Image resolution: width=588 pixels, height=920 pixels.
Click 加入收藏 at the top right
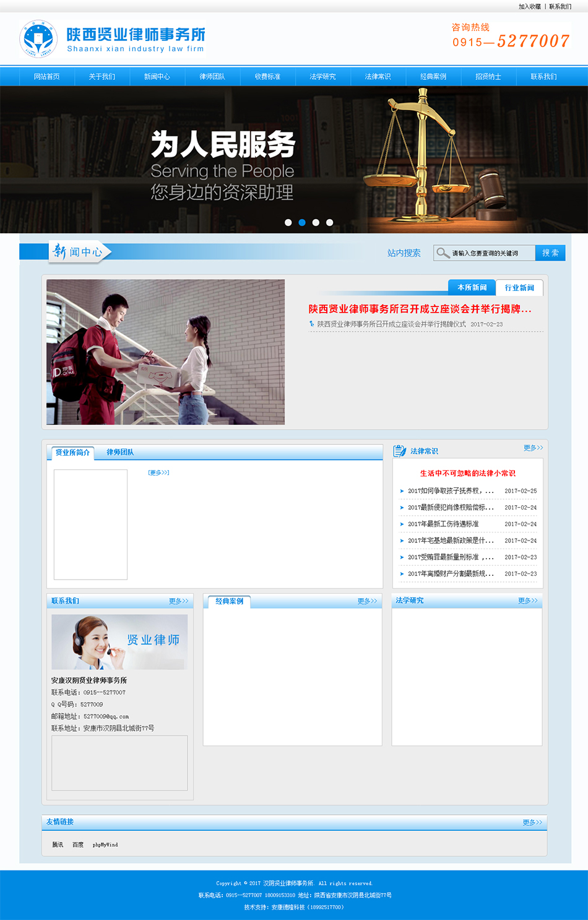pos(529,7)
